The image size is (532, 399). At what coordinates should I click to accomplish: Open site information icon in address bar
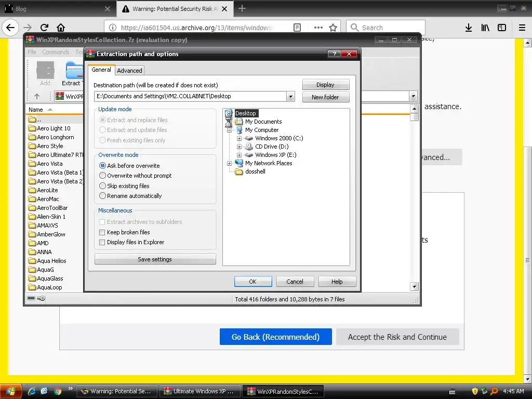112,28
